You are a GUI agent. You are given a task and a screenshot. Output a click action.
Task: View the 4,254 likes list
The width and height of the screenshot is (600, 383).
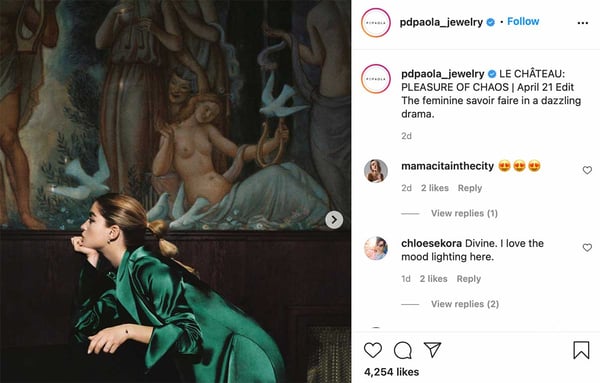(x=391, y=372)
